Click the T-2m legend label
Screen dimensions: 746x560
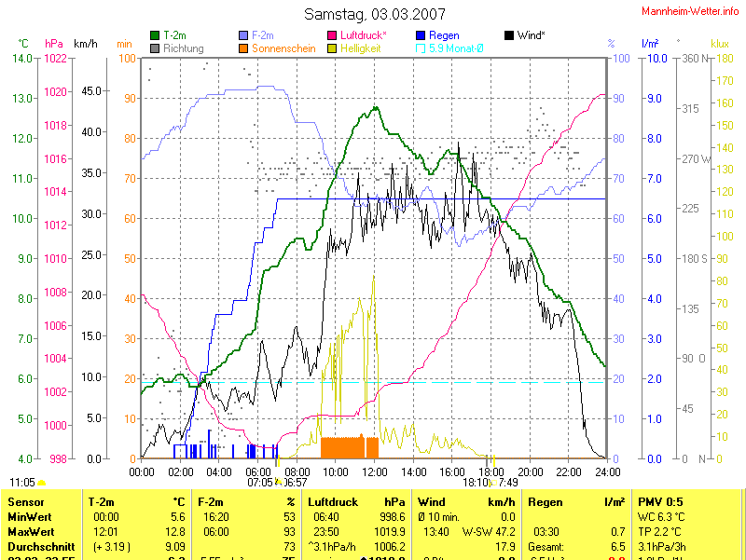point(174,35)
